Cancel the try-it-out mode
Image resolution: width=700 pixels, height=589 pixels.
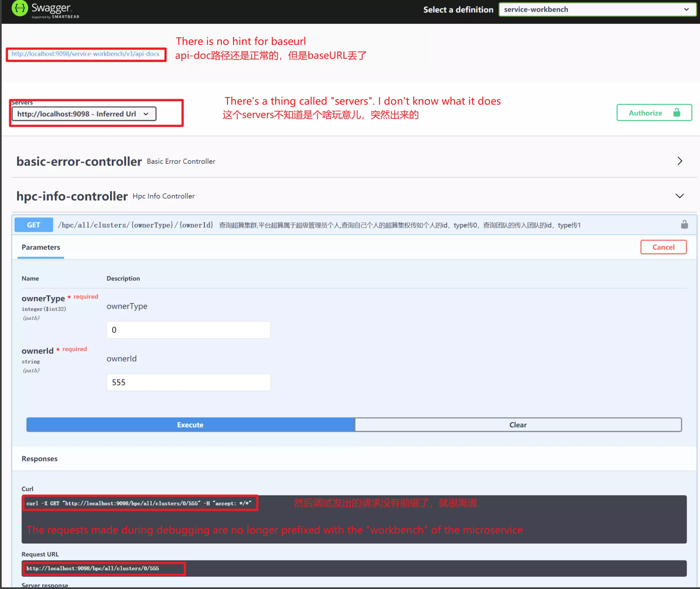click(x=663, y=247)
